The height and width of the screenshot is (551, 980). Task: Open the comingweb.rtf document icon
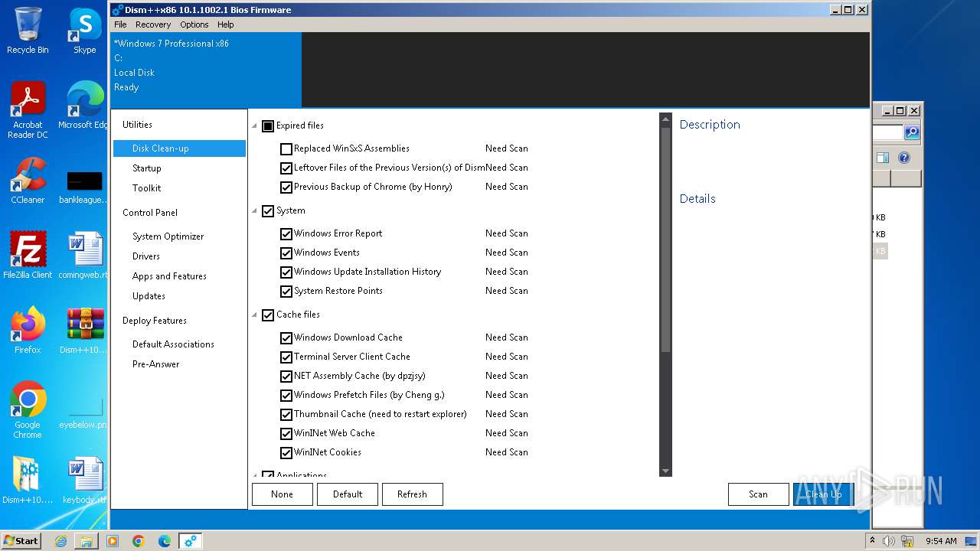point(84,256)
